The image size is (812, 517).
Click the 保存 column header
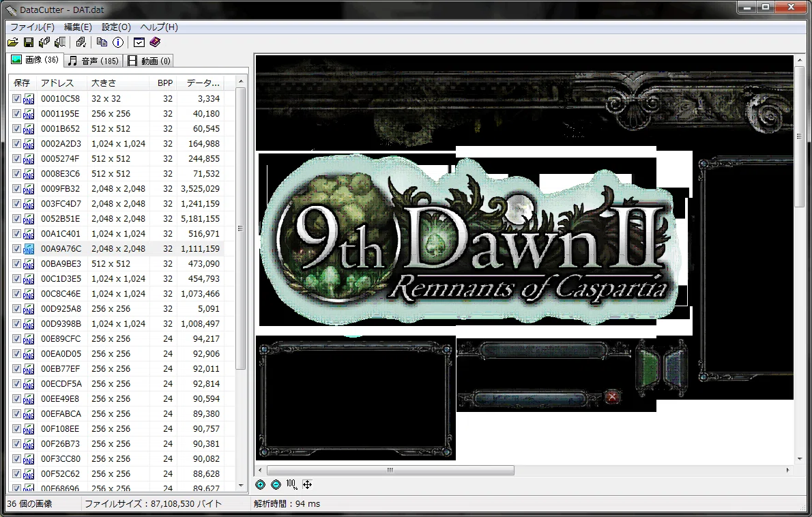[x=23, y=83]
